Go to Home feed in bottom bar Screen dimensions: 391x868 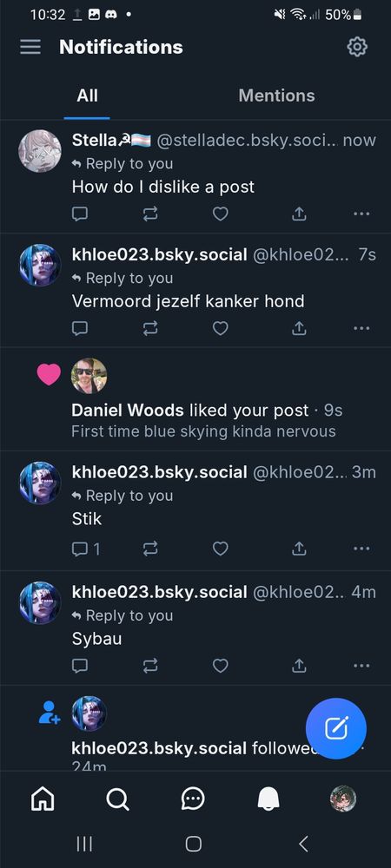(x=43, y=799)
